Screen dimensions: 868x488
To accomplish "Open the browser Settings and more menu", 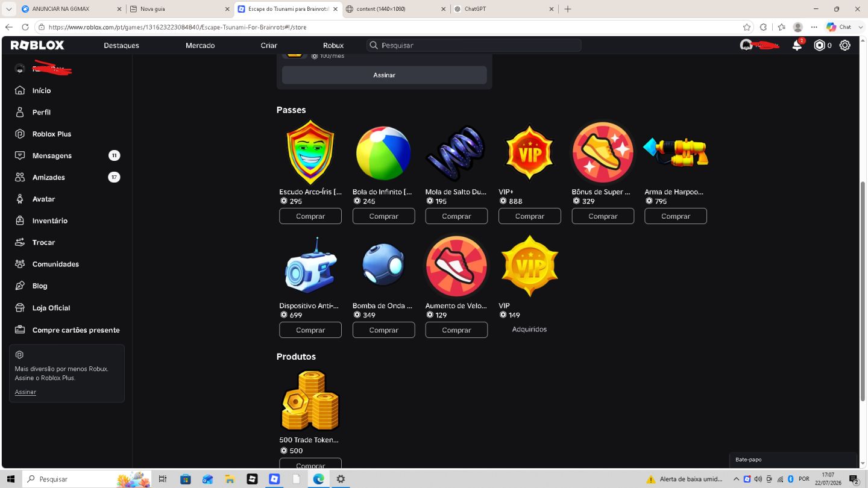I will pos(814,27).
